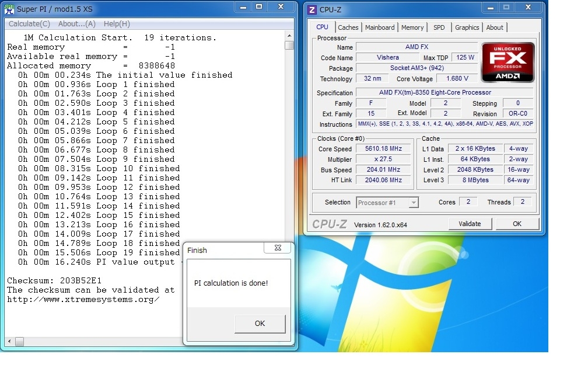
Task: Open the Calculate(C) menu
Action: click(x=29, y=24)
